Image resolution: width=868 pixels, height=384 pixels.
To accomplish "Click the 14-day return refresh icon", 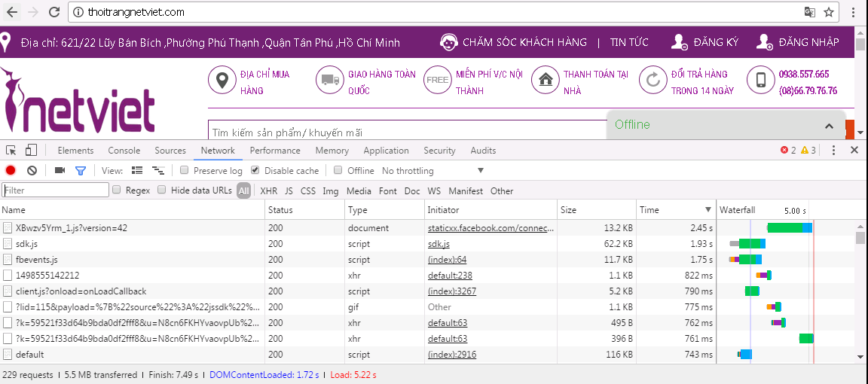I will tap(653, 81).
